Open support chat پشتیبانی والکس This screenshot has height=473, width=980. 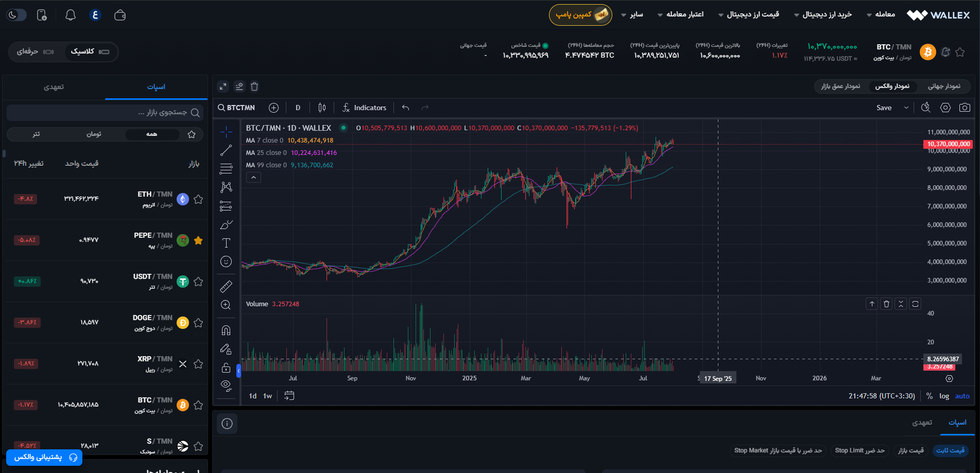click(x=44, y=457)
